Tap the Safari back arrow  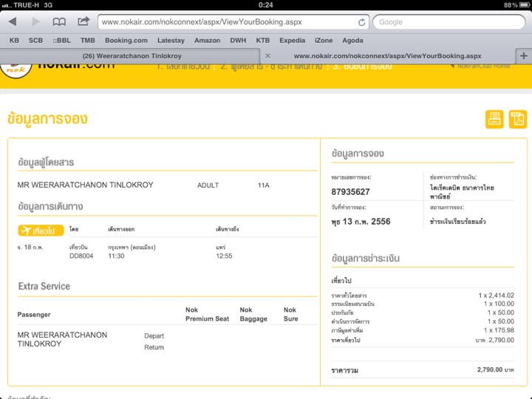(x=13, y=21)
